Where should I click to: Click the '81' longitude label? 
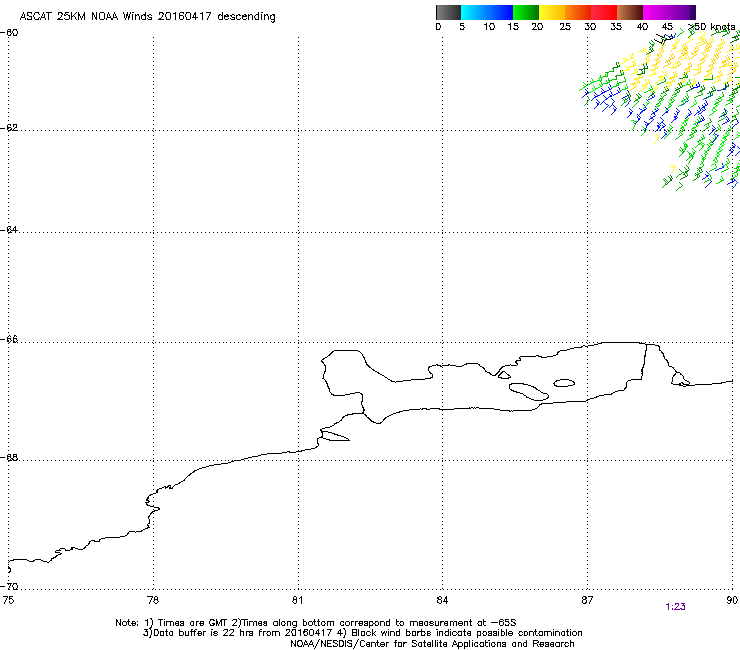click(298, 600)
